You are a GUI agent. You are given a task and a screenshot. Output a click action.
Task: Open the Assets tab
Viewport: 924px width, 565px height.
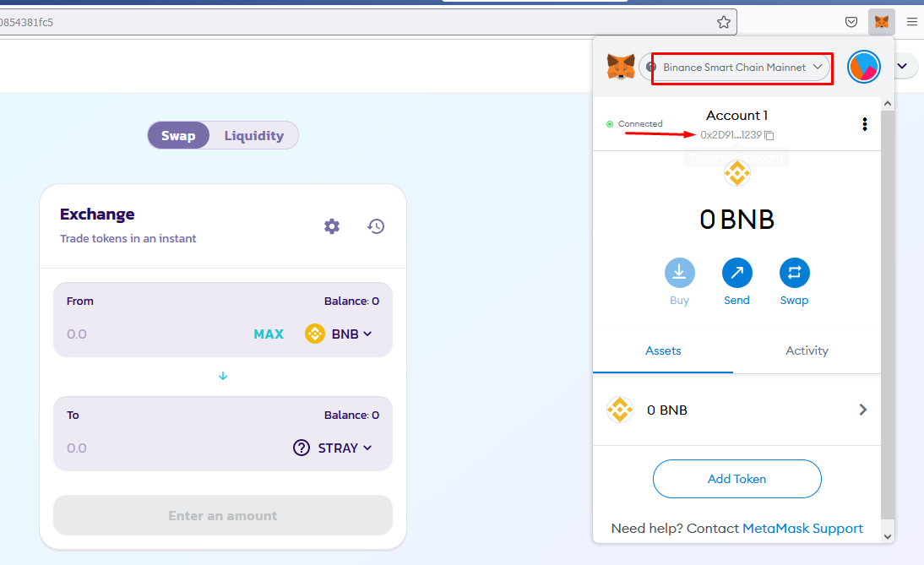(663, 350)
